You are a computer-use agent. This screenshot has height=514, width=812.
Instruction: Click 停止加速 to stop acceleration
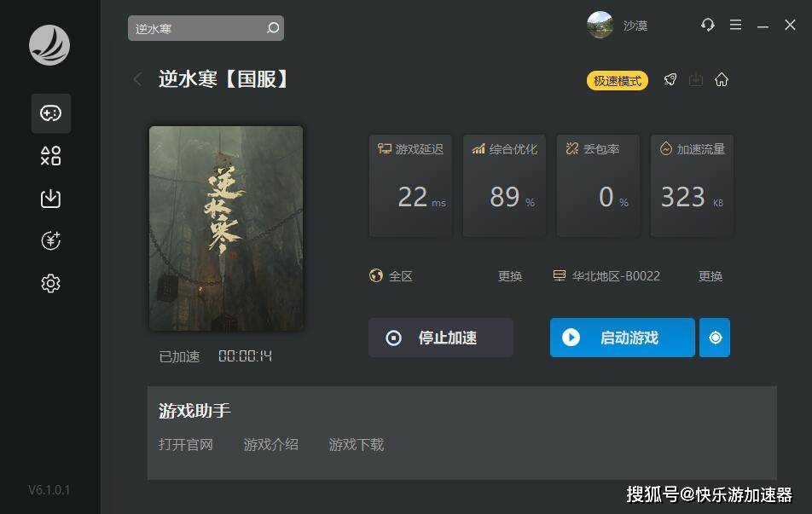pos(441,338)
